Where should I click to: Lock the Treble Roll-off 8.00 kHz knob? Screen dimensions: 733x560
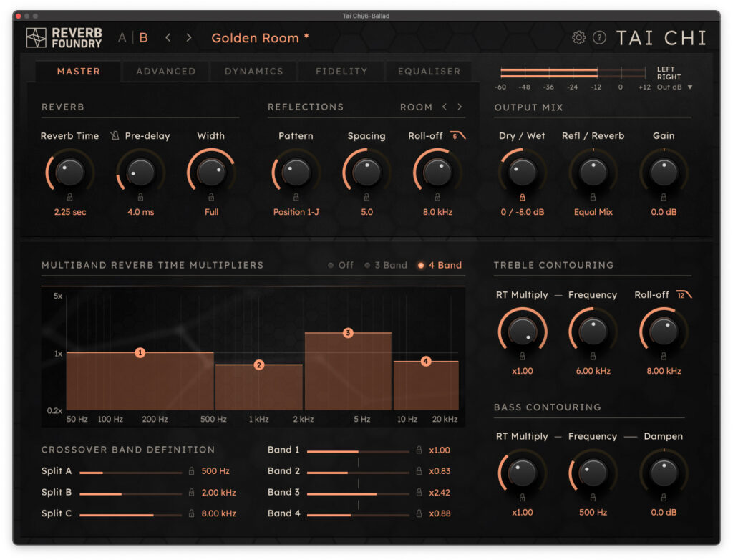pyautogui.click(x=664, y=356)
